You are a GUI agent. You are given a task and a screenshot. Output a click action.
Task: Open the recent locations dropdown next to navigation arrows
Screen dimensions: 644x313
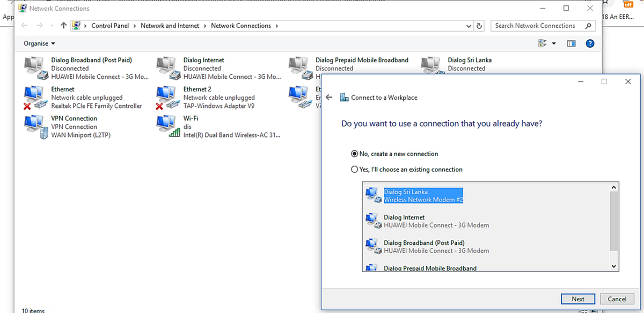pyautogui.click(x=52, y=26)
